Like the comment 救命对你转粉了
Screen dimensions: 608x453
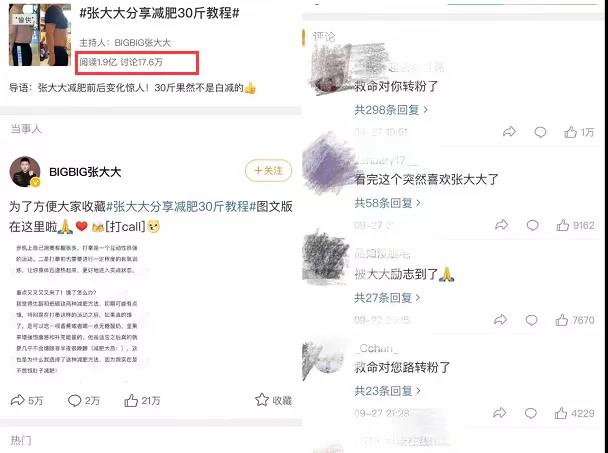tap(570, 132)
